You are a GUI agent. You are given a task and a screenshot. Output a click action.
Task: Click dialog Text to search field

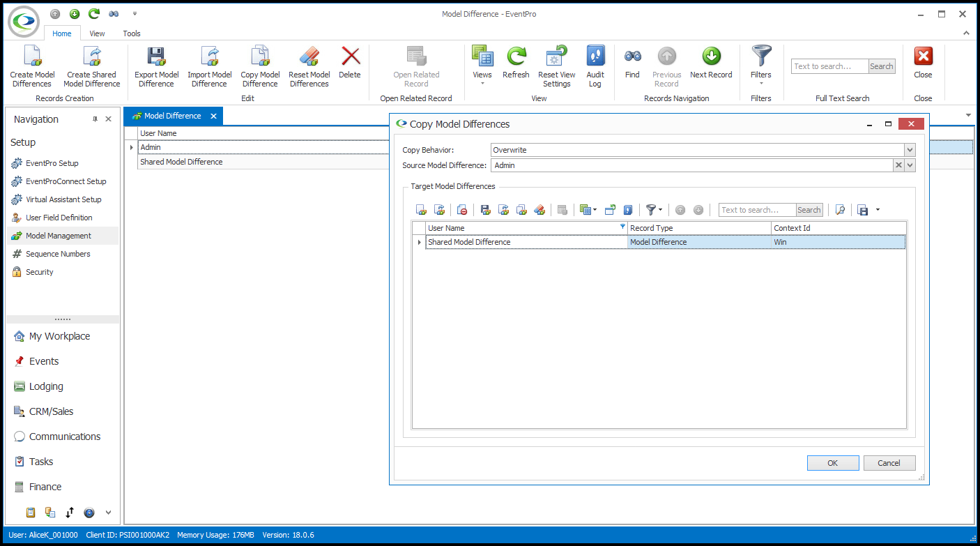(x=758, y=210)
